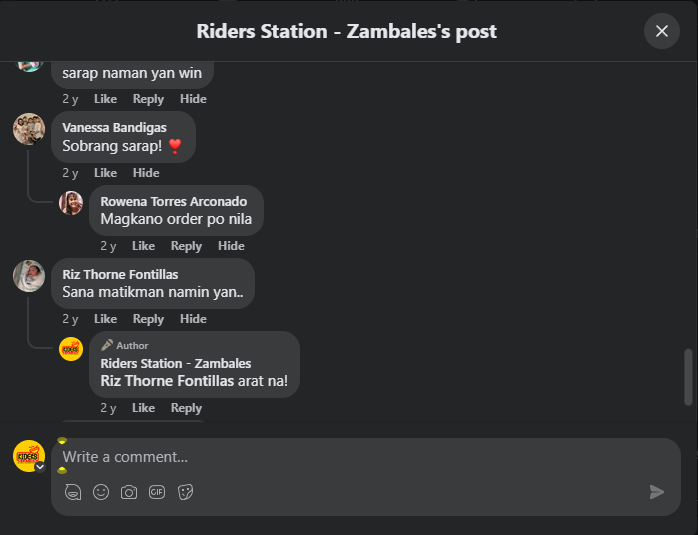Screen dimensions: 698x535
Task: Like Riz Thorne Fontillas's comment
Action: [x=105, y=319]
